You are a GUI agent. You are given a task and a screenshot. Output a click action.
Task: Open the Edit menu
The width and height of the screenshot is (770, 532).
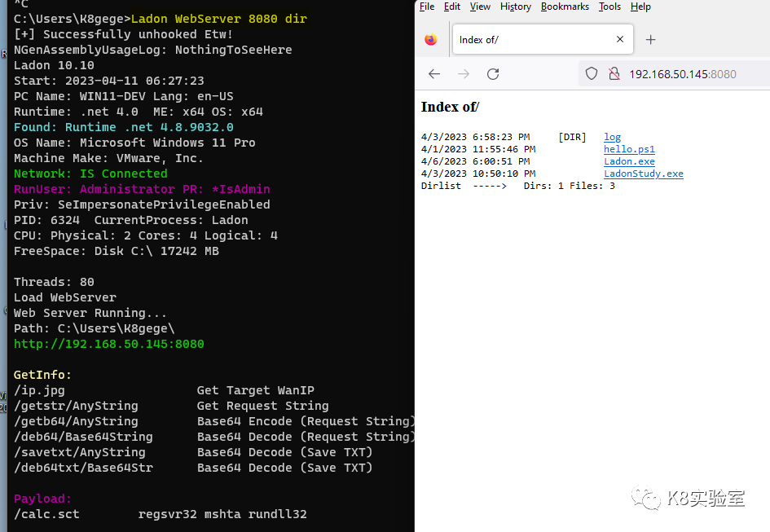point(451,7)
